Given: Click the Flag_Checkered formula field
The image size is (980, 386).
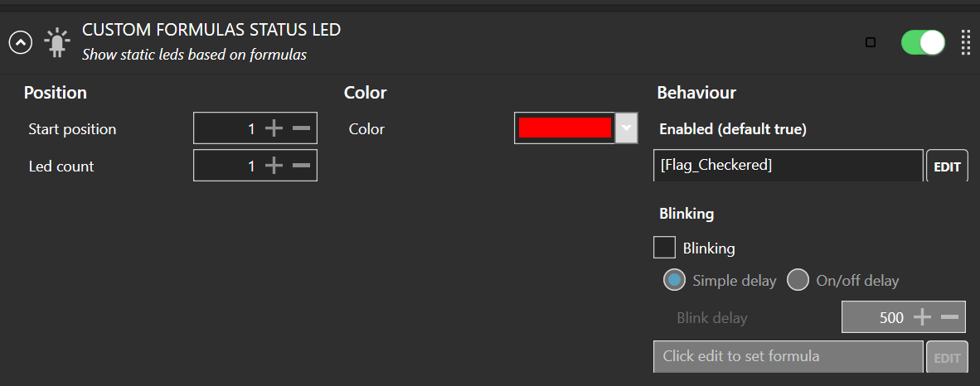Looking at the screenshot, I should [788, 166].
